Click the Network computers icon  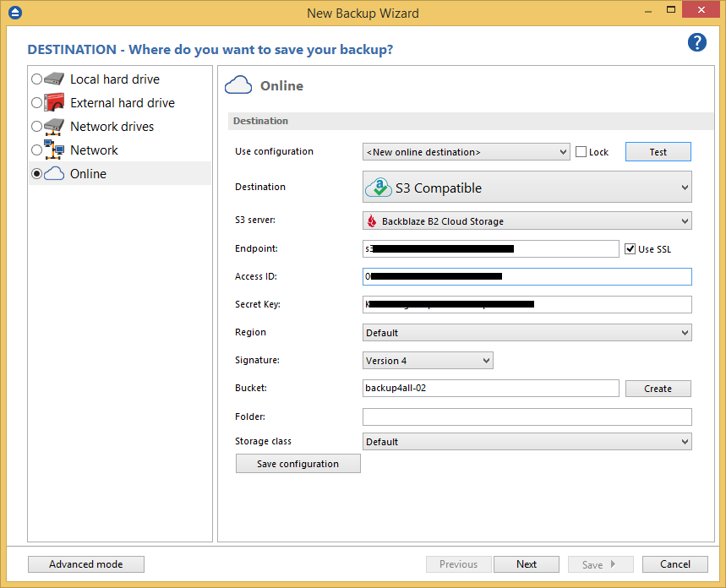click(x=54, y=150)
